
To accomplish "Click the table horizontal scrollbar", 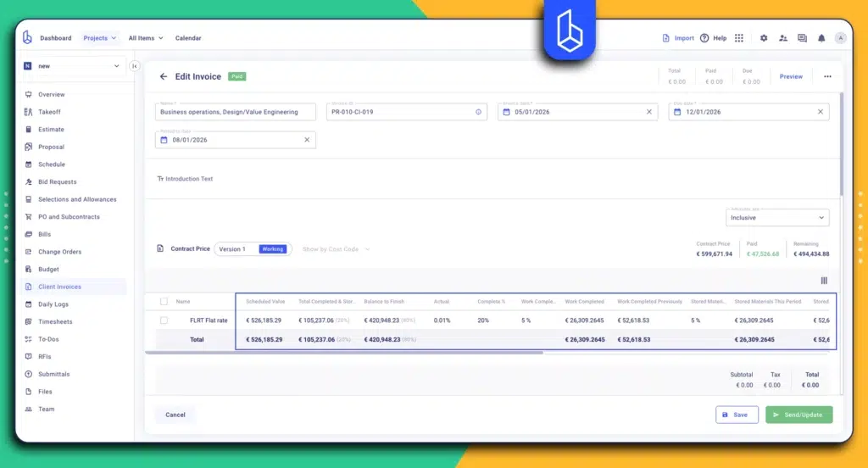I will coord(344,352).
